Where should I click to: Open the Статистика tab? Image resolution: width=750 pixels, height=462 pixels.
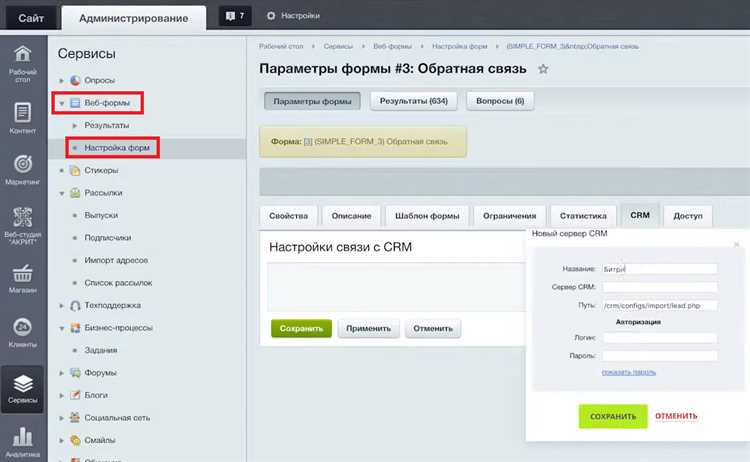pos(583,216)
